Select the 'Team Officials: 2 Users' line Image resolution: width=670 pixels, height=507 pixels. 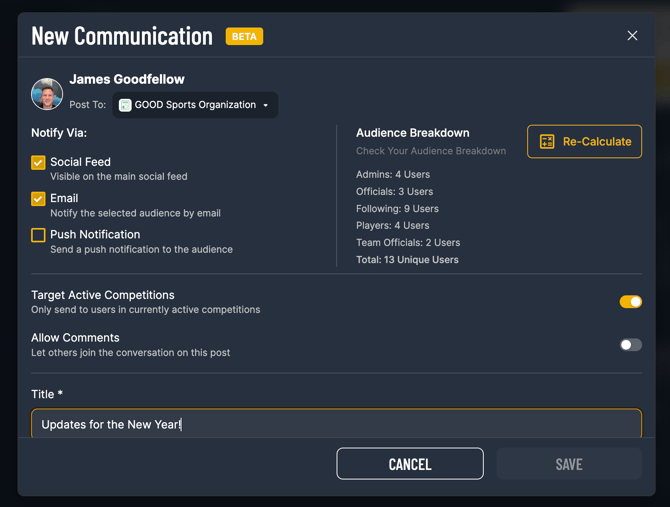tap(408, 243)
